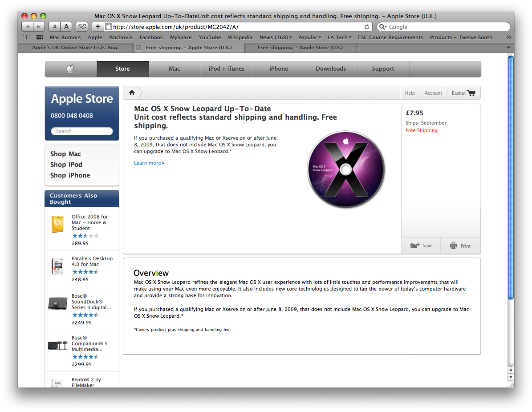Viewport: 532px width, 412px height.
Task: Click the Save folder icon
Action: click(414, 246)
